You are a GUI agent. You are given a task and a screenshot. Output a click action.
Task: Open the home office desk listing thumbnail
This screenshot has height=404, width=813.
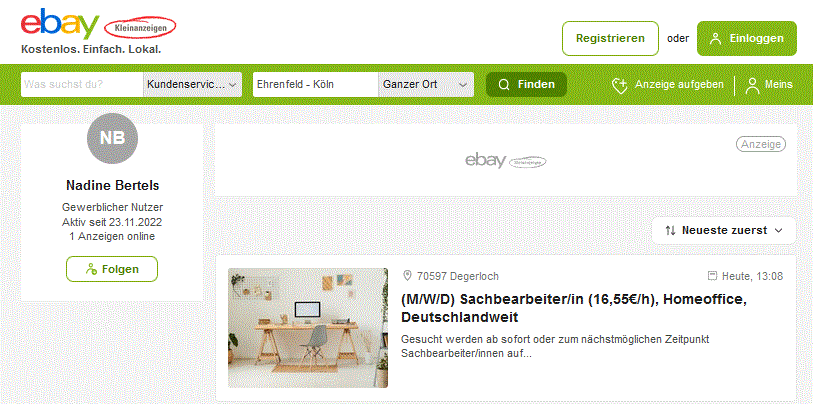[x=308, y=328]
